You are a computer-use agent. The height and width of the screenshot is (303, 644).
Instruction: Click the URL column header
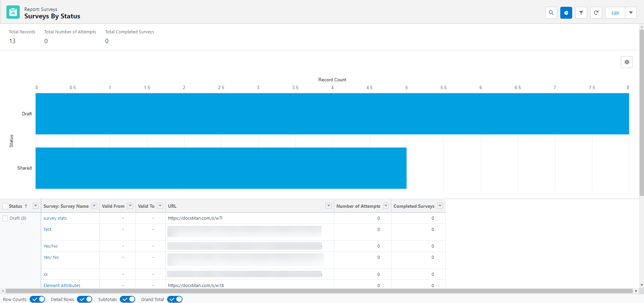pyautogui.click(x=172, y=206)
